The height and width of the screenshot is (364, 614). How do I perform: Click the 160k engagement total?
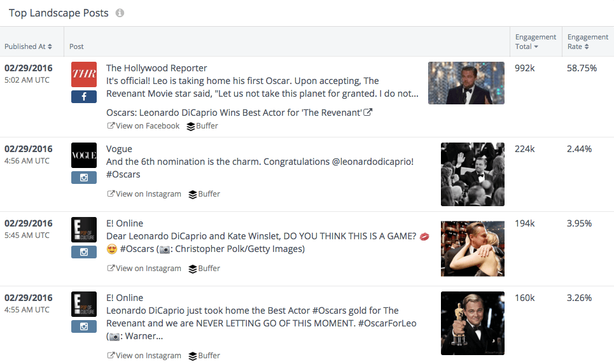point(525,298)
